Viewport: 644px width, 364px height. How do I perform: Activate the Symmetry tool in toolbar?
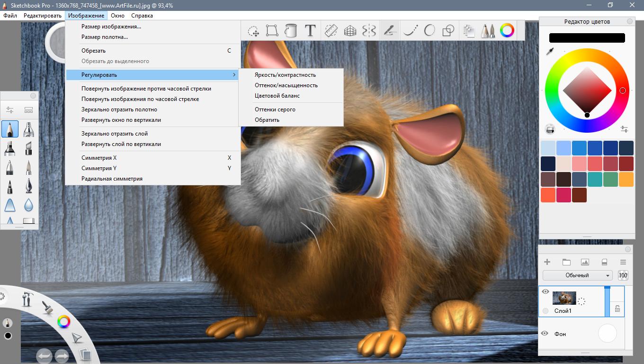[369, 31]
